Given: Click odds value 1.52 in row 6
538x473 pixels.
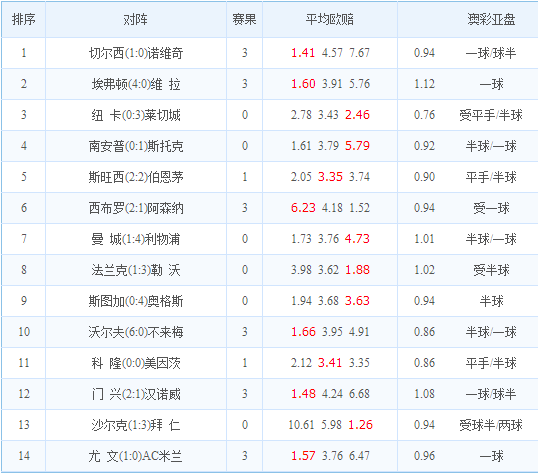Looking at the screenshot, I should point(360,208).
